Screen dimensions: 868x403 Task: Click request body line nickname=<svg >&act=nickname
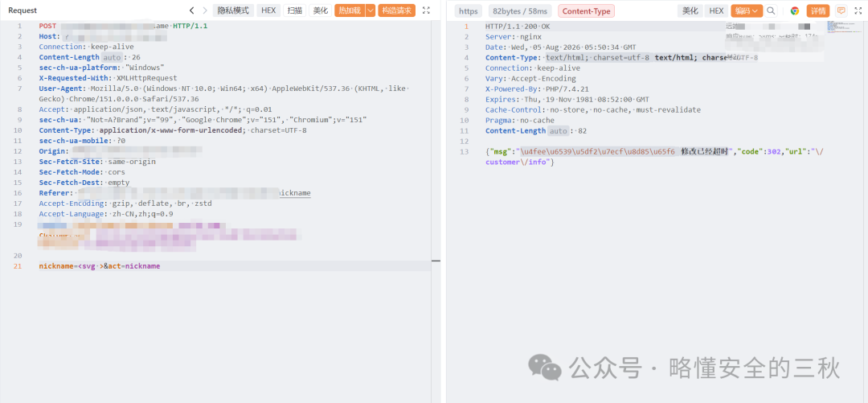[x=100, y=266]
